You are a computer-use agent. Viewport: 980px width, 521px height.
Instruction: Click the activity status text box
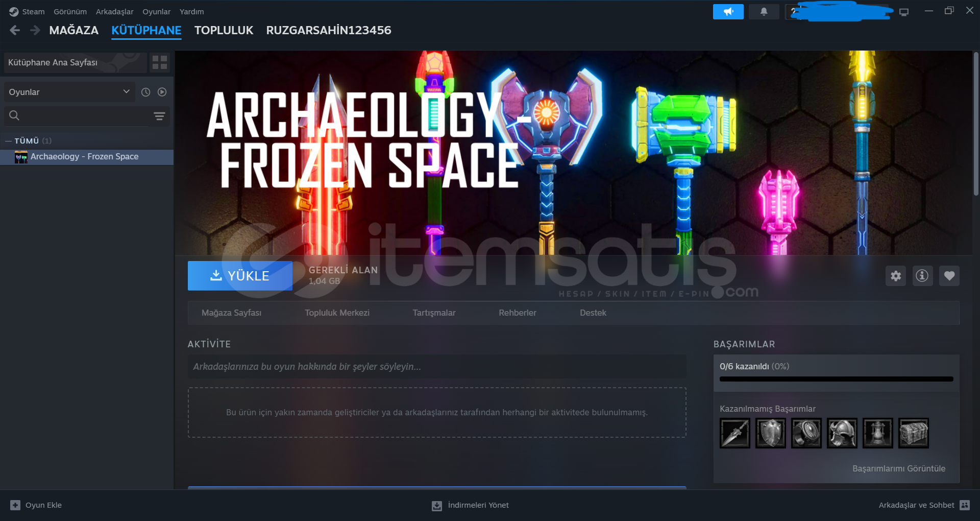[437, 367]
